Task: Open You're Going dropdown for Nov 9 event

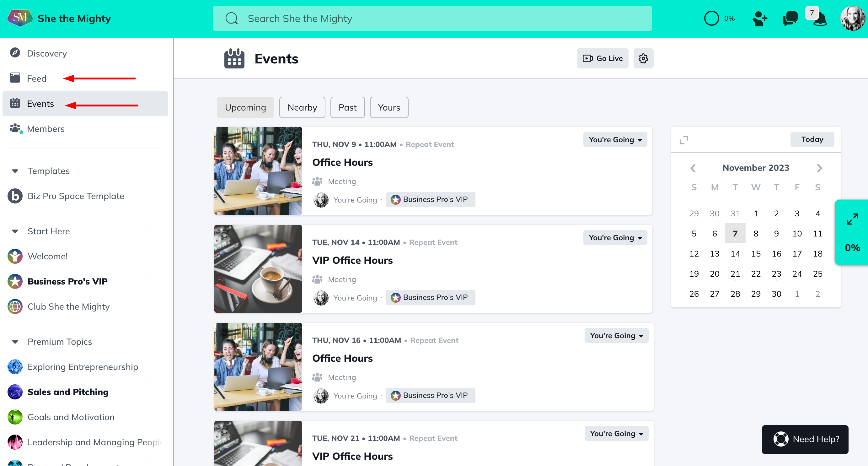Action: pos(615,140)
